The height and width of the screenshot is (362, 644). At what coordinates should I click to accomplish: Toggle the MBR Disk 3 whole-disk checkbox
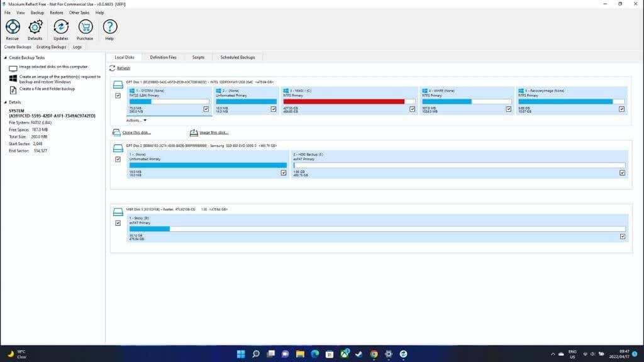[118, 223]
